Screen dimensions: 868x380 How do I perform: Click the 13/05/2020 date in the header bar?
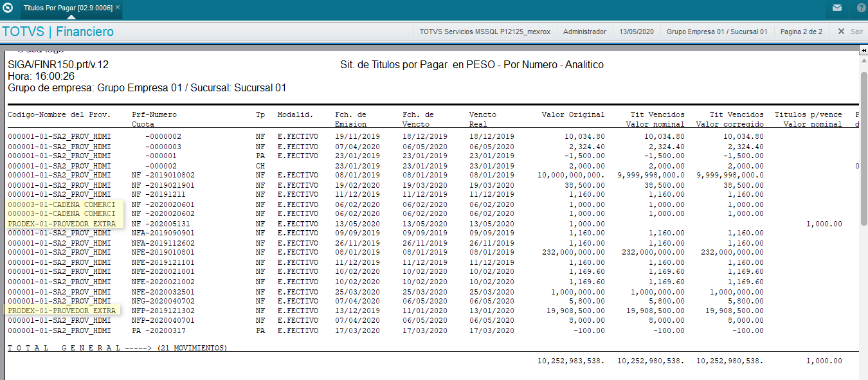(x=637, y=31)
